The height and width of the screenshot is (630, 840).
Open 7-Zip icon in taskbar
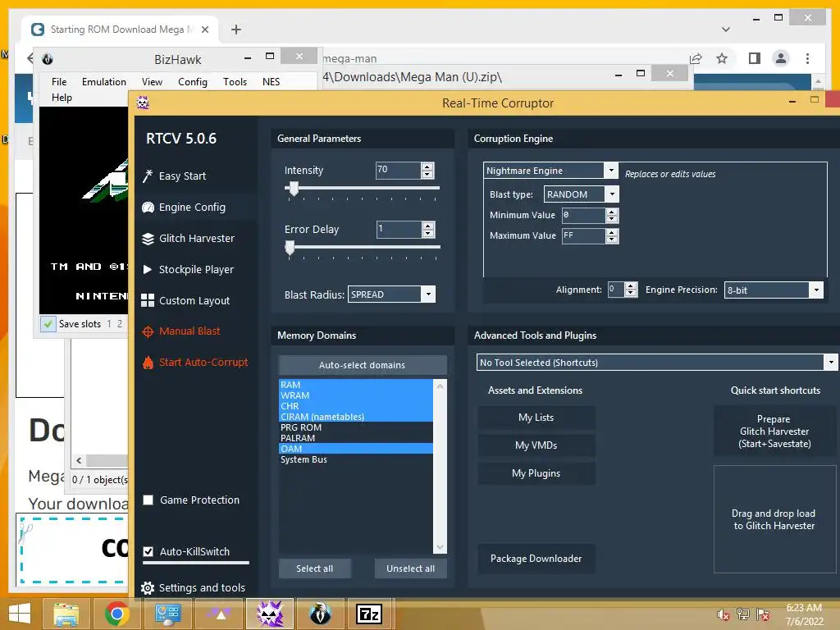(x=369, y=614)
